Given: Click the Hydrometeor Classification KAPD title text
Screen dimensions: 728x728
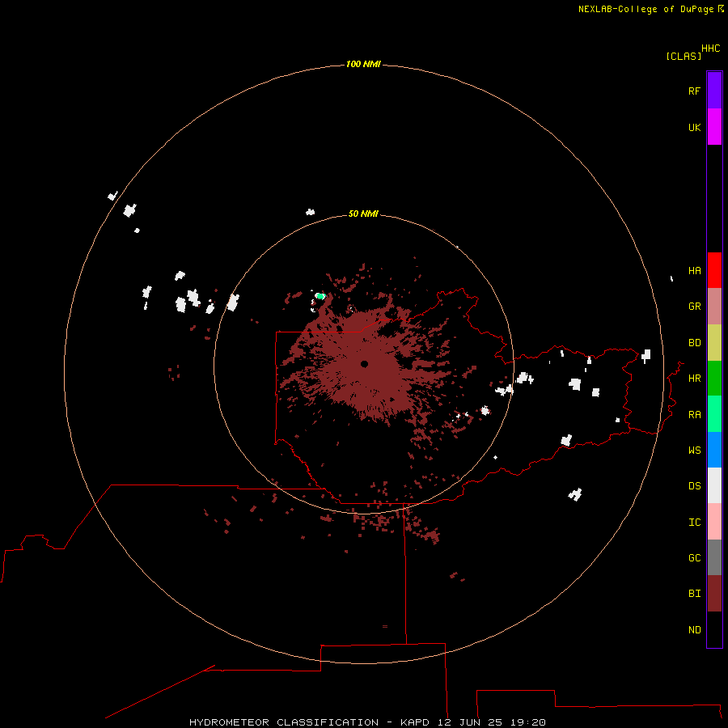Looking at the screenshot, I should (367, 722).
